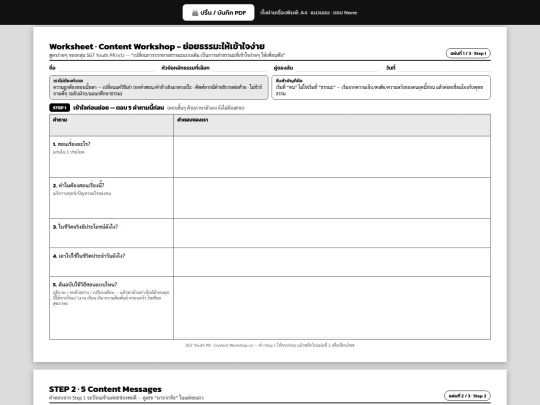540x405 pixels.
Task: Click question 5 about the teaching method
Action: (x=111, y=308)
